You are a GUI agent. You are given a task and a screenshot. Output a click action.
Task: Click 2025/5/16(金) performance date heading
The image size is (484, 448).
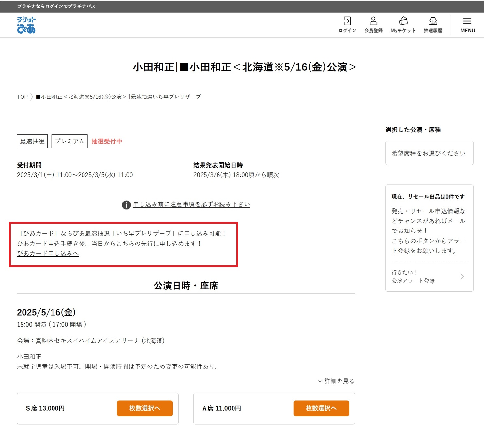tap(46, 312)
